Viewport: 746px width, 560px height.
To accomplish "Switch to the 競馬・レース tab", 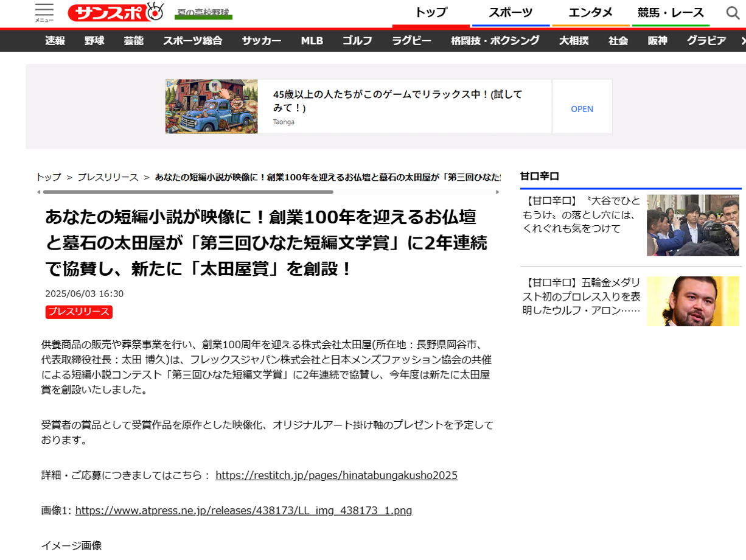I will point(671,12).
